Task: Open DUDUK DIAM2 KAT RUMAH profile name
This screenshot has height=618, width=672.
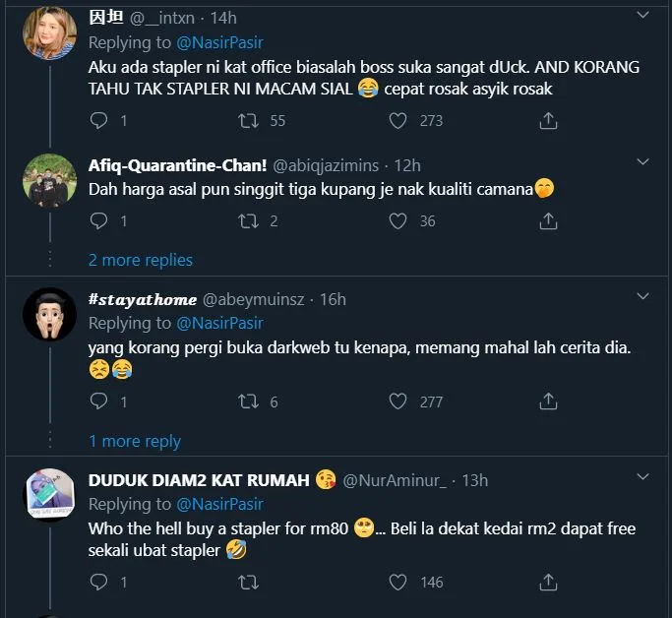Action: pos(199,480)
